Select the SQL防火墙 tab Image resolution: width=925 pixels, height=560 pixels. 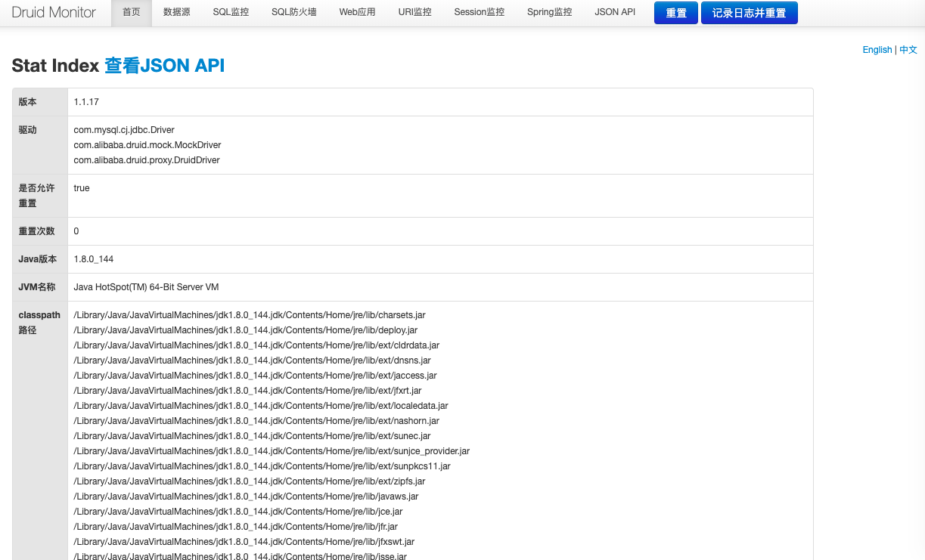pyautogui.click(x=293, y=13)
